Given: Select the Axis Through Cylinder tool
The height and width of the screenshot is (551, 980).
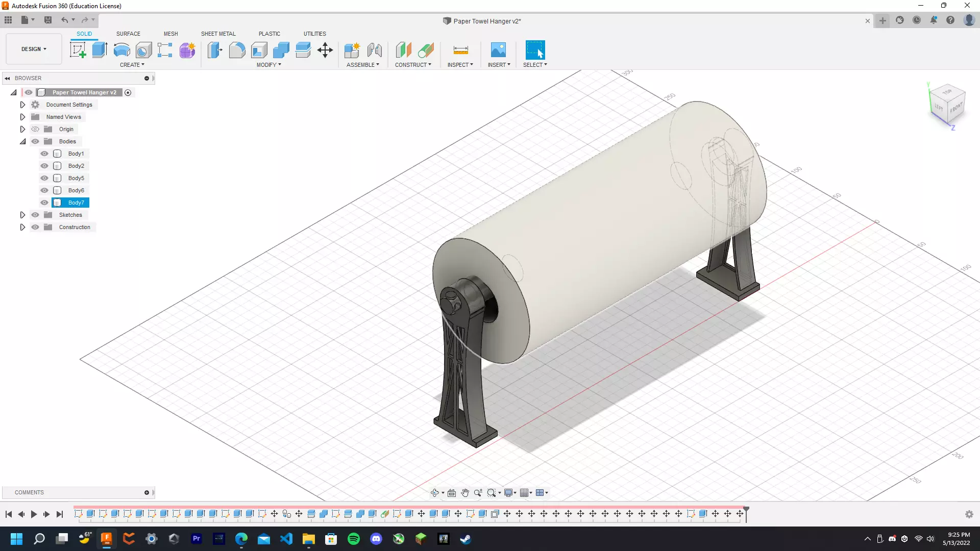Looking at the screenshot, I should 425,50.
